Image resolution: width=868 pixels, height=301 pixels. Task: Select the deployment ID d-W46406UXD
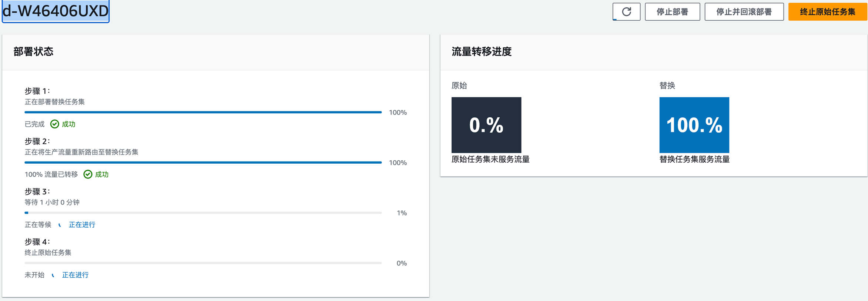tap(56, 11)
